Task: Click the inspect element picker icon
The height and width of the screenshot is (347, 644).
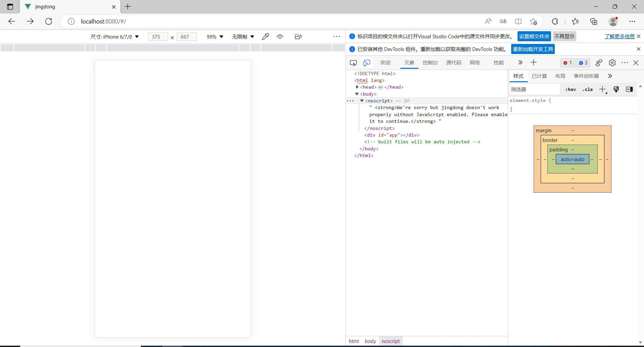Action: [x=353, y=63]
